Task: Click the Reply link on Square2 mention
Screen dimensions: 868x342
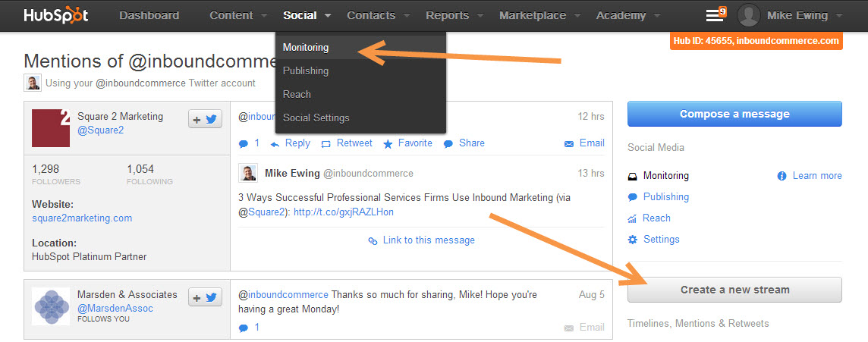Action: [x=291, y=143]
